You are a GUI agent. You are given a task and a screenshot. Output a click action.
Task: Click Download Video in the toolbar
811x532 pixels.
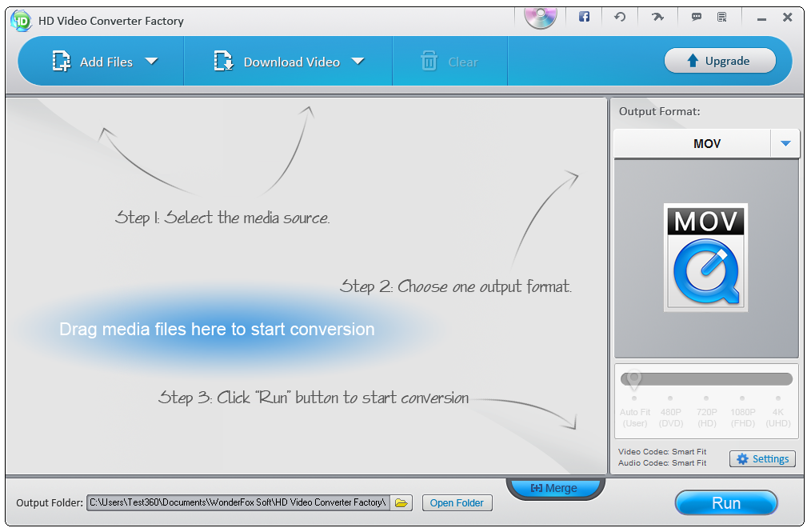[x=278, y=62]
